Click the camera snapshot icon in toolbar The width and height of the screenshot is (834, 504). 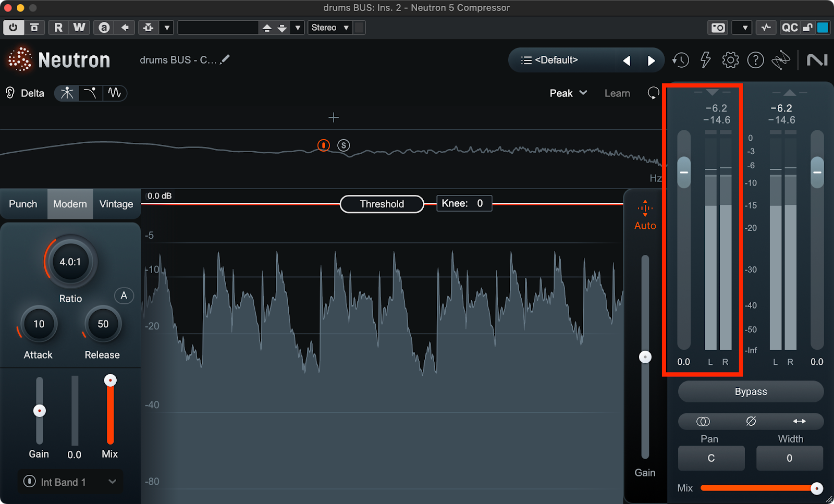pyautogui.click(x=718, y=28)
